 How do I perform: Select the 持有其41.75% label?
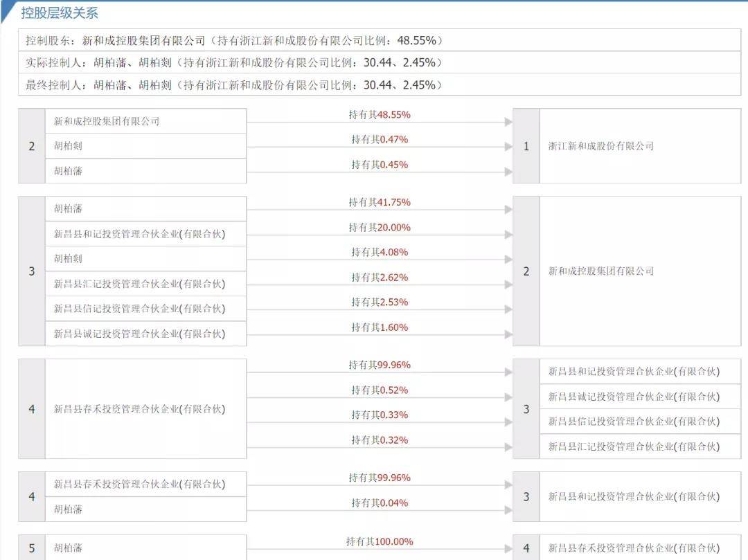point(380,202)
